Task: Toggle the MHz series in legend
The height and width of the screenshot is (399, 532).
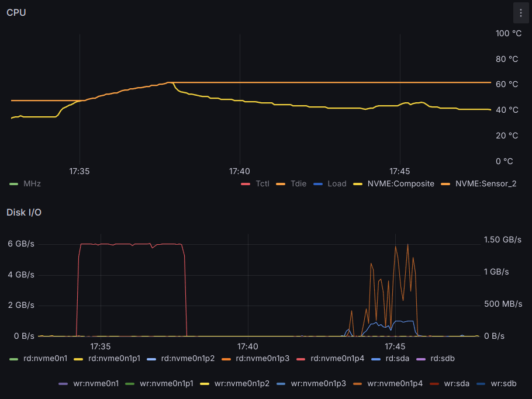Action: pyautogui.click(x=32, y=183)
